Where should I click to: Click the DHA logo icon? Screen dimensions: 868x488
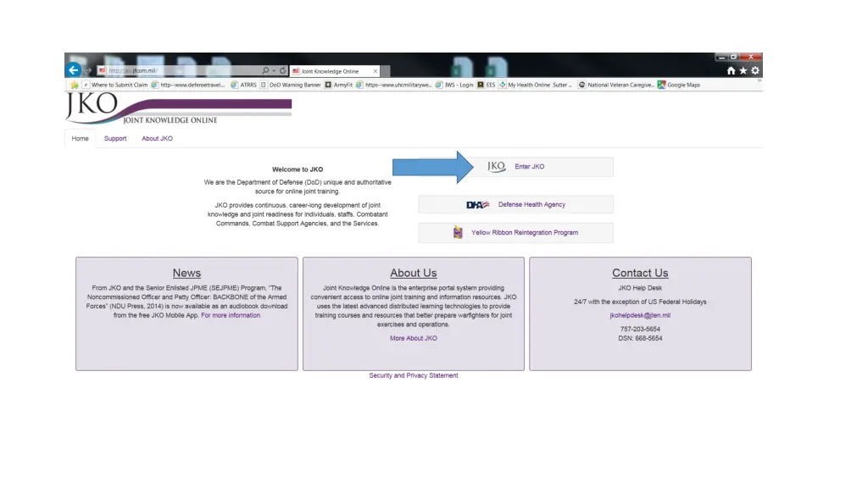(x=478, y=205)
